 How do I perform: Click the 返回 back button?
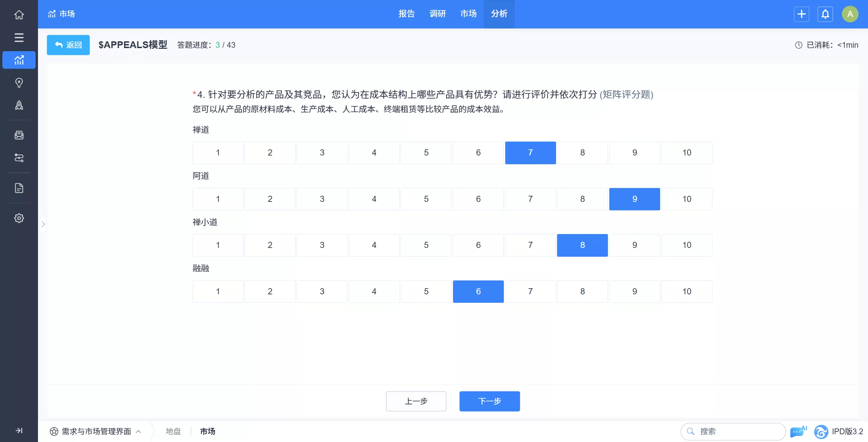click(68, 45)
